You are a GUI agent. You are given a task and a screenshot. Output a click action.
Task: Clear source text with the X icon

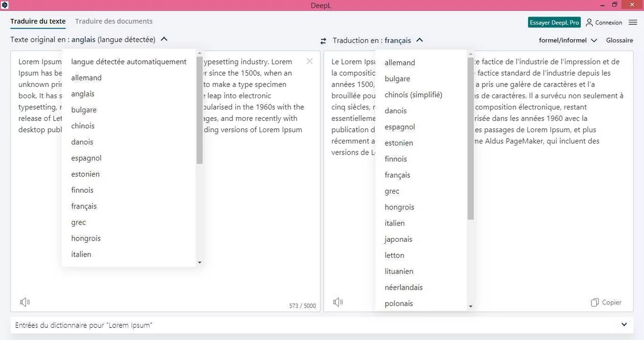point(310,61)
